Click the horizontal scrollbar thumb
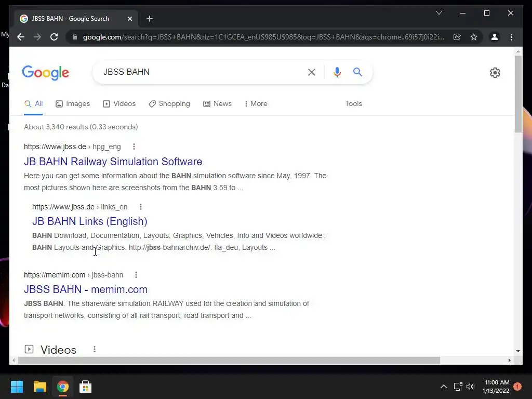The height and width of the screenshot is (399, 532). click(x=229, y=361)
